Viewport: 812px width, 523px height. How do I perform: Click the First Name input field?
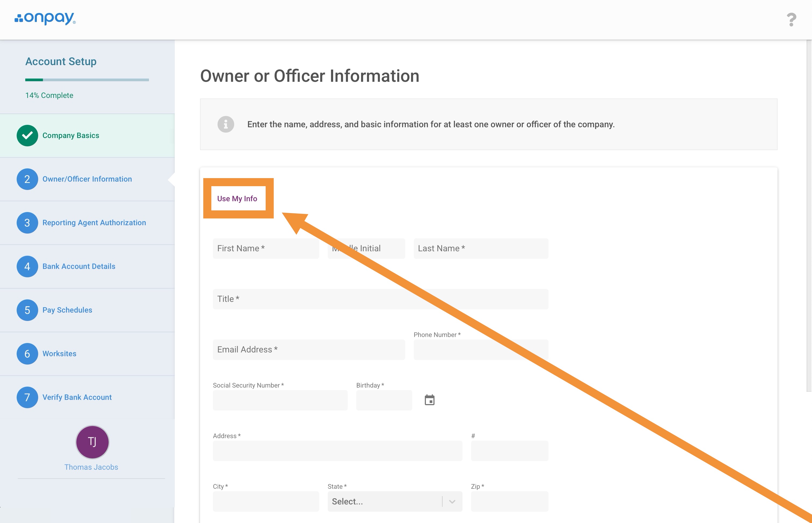click(x=266, y=249)
